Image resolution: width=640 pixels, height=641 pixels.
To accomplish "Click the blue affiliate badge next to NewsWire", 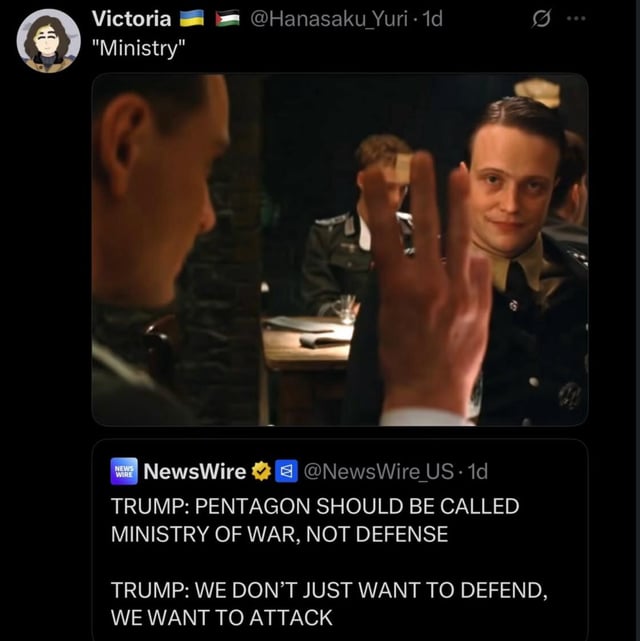I will (x=286, y=471).
